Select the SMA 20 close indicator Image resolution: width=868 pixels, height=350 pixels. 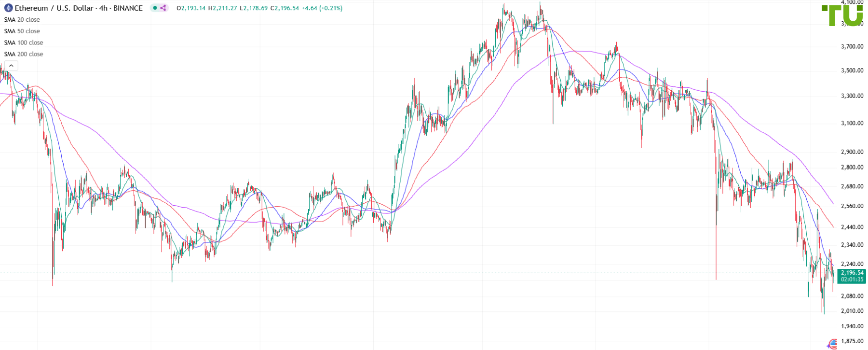(22, 20)
